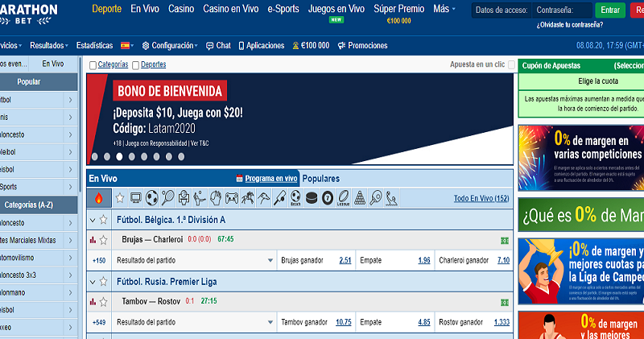Open statistics chart for Tambov — Rostov

[x=93, y=302]
